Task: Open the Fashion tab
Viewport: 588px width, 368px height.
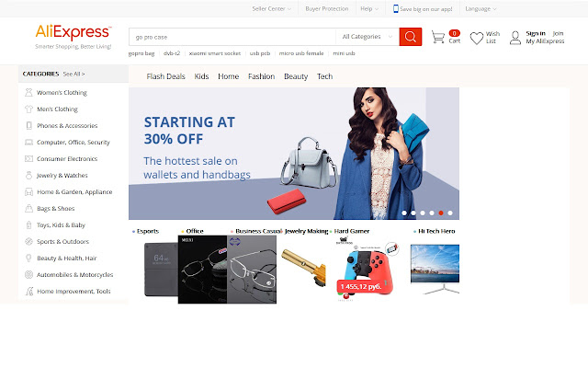Action: coord(261,76)
